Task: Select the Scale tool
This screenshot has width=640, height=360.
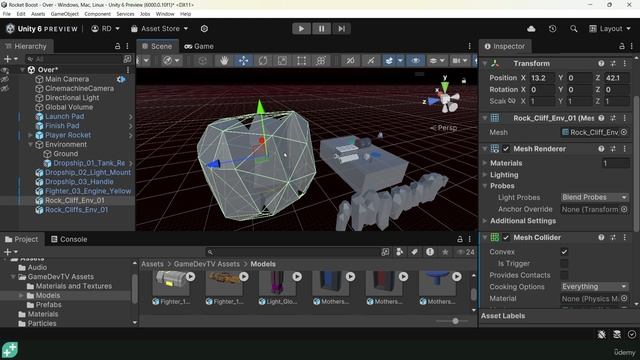Action: [282, 61]
